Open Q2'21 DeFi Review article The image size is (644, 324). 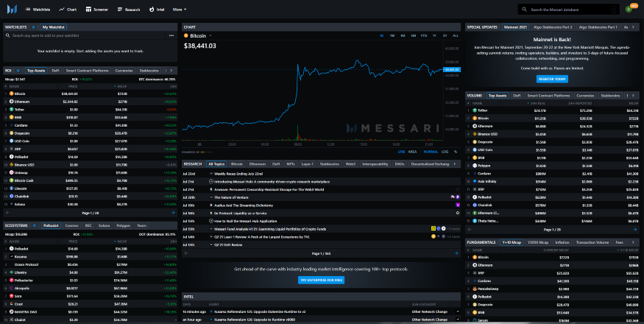click(x=228, y=245)
